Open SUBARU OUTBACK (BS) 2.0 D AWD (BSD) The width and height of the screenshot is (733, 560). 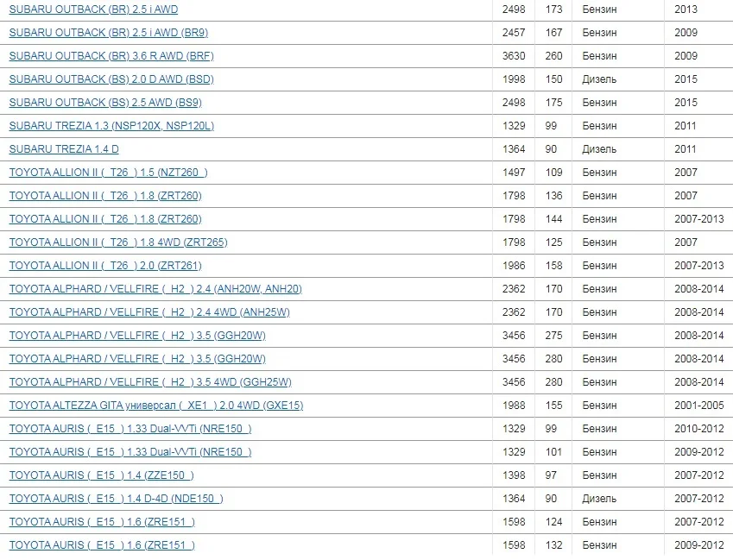click(x=111, y=79)
